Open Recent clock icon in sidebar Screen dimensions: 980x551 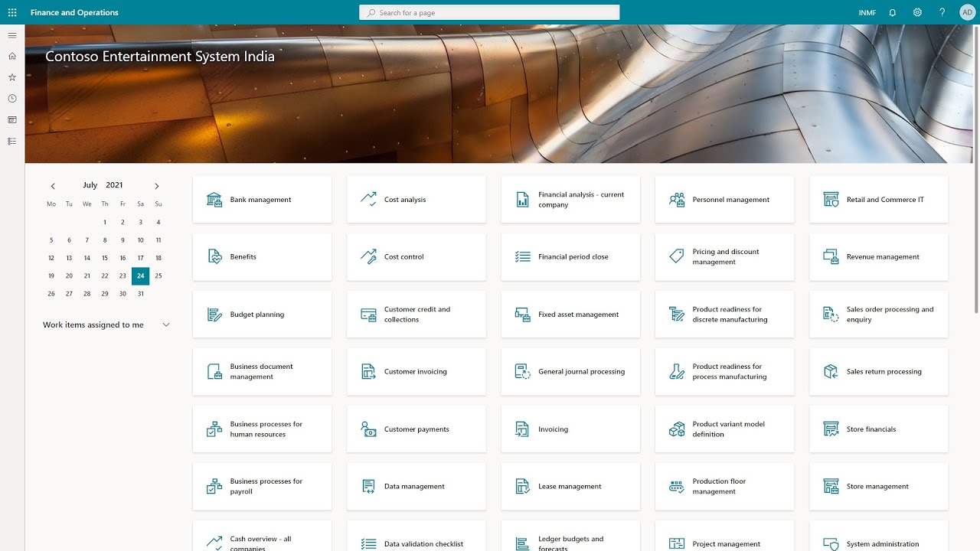click(12, 99)
